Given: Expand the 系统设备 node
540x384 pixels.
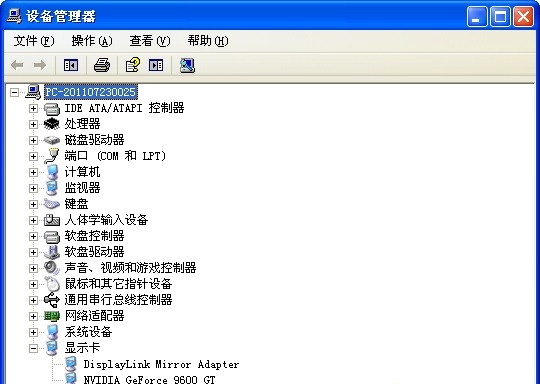Looking at the screenshot, I should click(x=33, y=332).
